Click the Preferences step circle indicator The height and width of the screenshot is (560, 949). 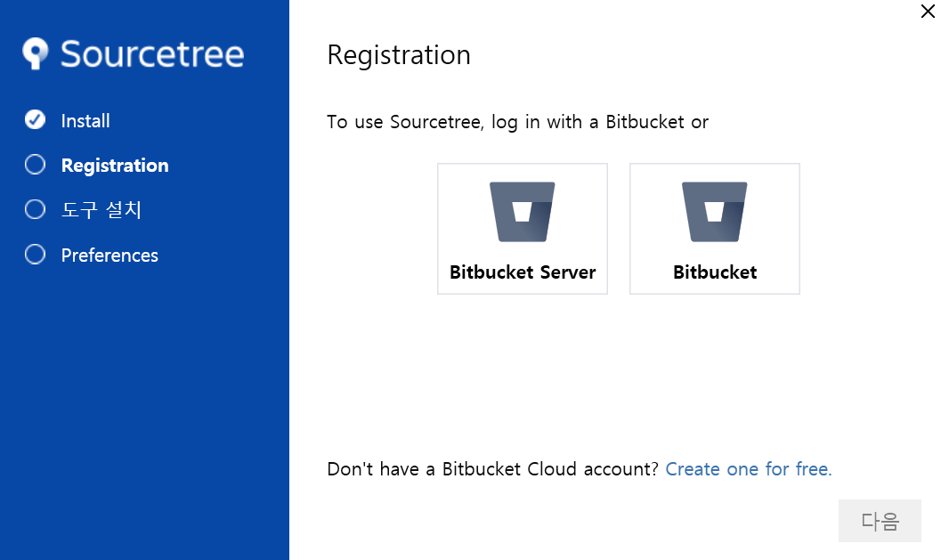35,255
